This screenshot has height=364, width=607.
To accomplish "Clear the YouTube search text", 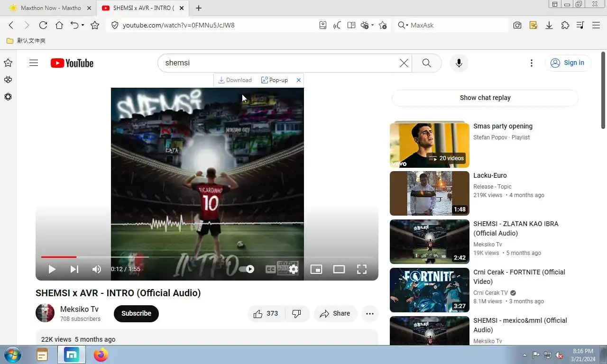I will coord(404,63).
